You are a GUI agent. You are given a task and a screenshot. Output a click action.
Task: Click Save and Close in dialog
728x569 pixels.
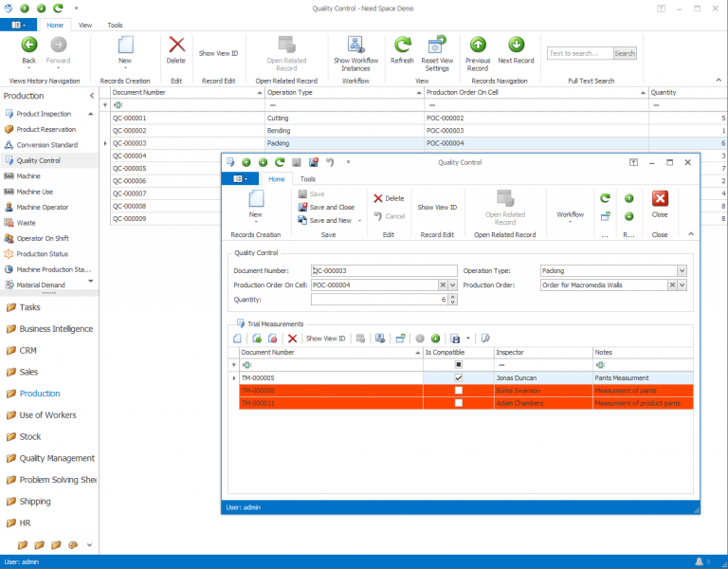[331, 207]
